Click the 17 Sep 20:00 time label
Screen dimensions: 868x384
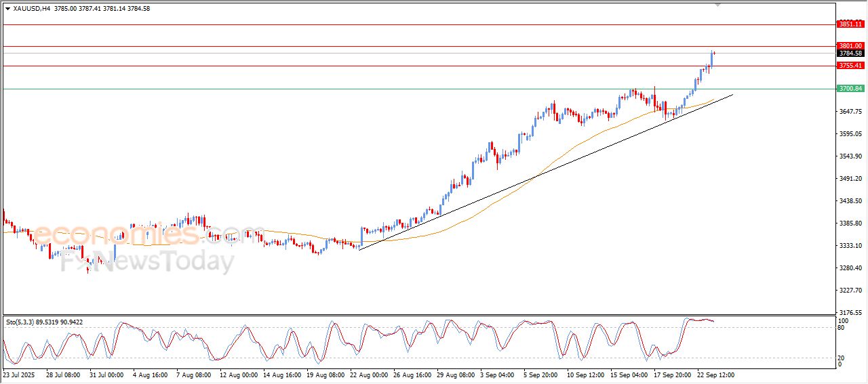click(672, 374)
